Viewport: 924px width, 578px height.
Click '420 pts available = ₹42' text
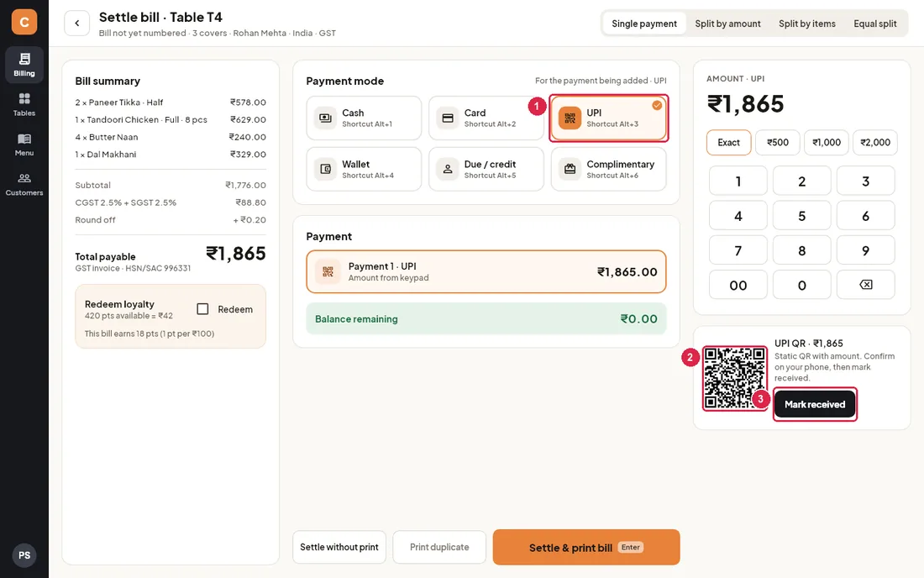coord(129,316)
